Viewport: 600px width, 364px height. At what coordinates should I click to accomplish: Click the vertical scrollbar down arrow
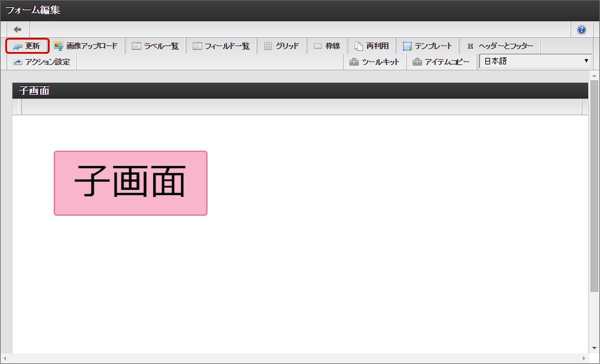594,348
